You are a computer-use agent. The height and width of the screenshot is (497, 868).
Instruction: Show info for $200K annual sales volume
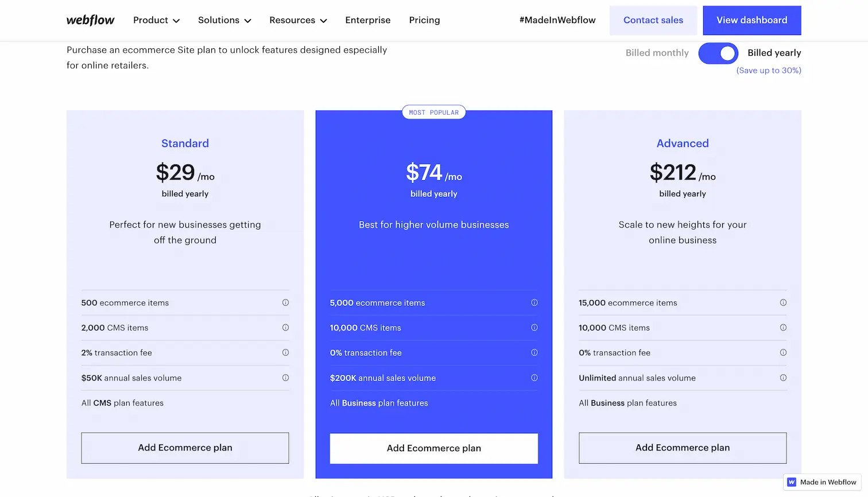coord(534,378)
